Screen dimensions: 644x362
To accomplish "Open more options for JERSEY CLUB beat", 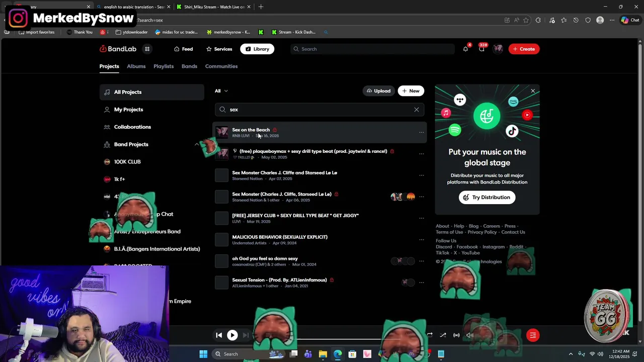I will [x=421, y=218].
